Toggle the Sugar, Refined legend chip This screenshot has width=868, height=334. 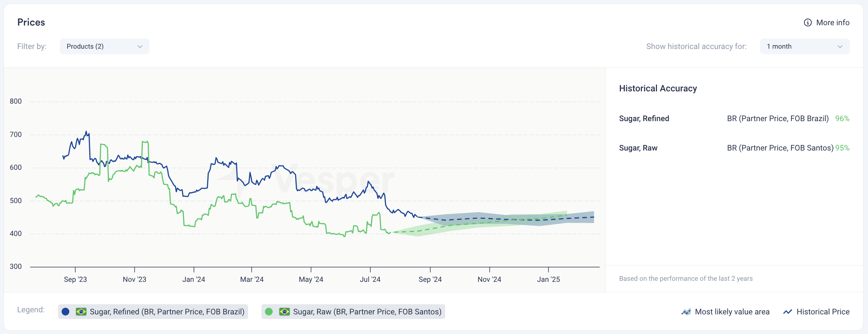click(153, 312)
